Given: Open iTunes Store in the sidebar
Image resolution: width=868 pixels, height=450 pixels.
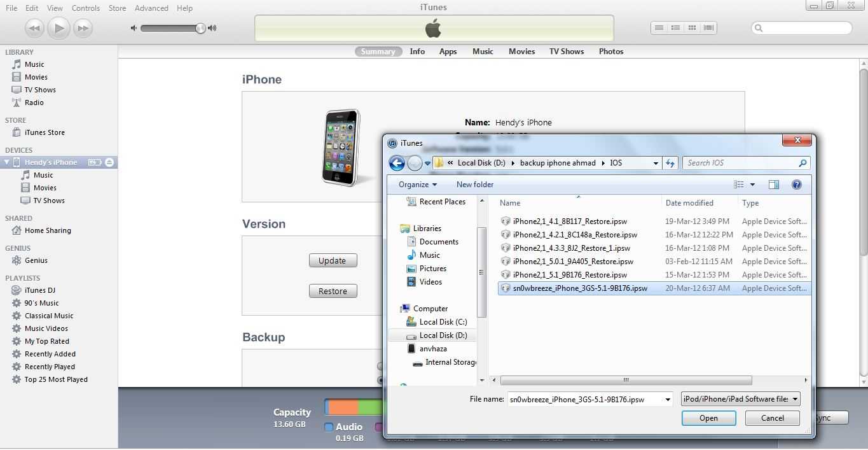Looking at the screenshot, I should point(45,132).
